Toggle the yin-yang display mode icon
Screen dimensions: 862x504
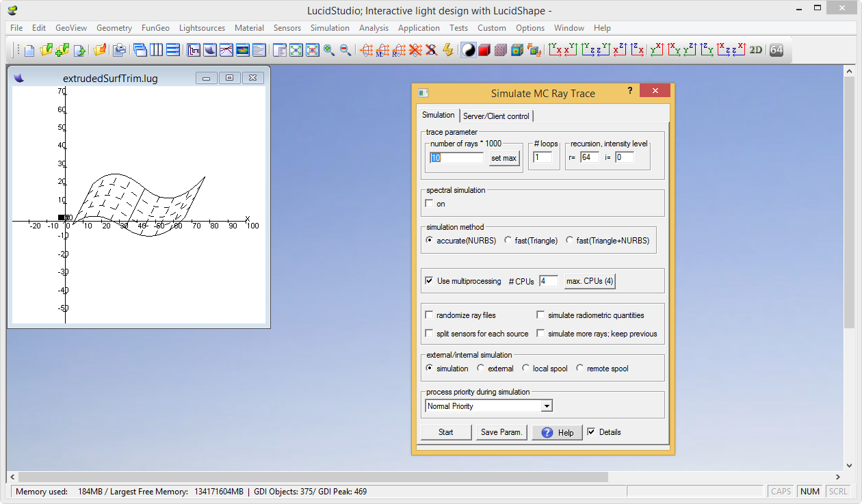(x=468, y=50)
